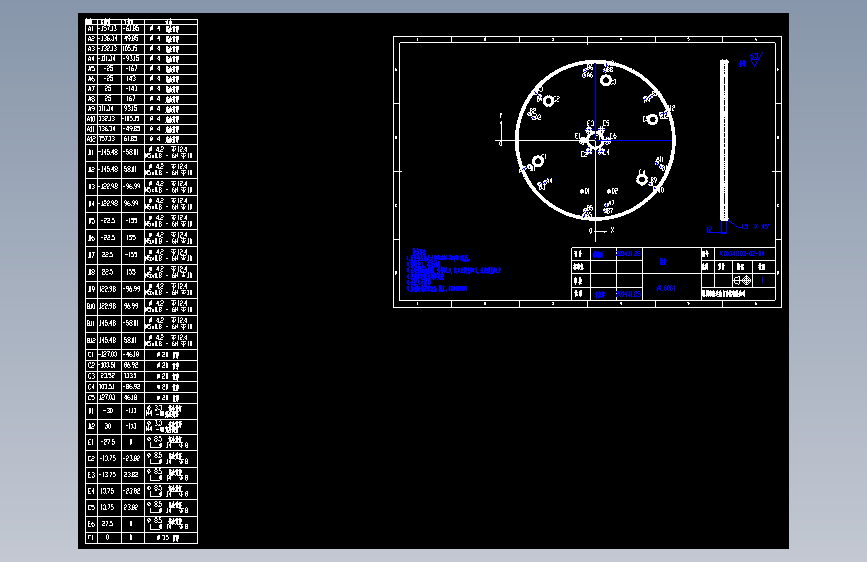Select the C3 row label in hole table

pos(91,376)
